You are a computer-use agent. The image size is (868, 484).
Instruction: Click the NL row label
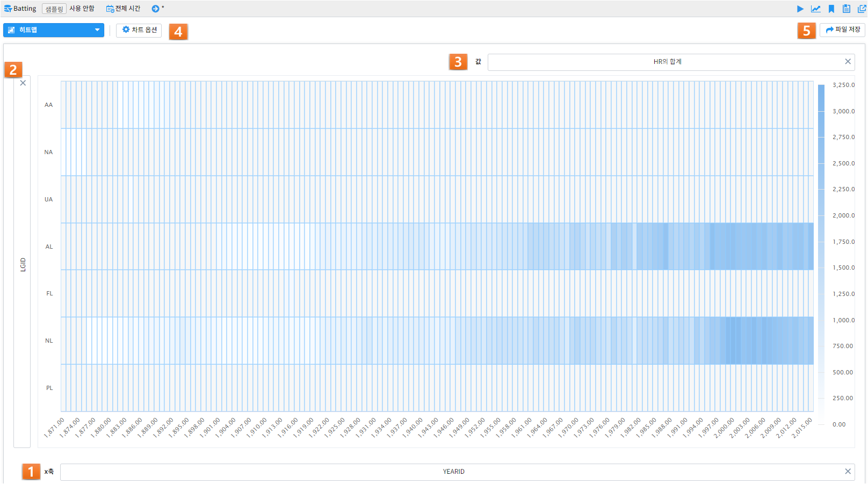(x=49, y=341)
